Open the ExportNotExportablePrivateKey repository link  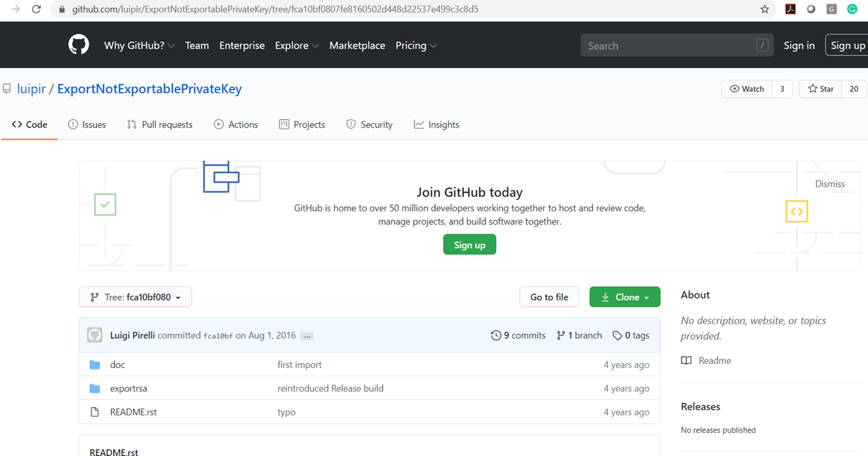(x=149, y=89)
